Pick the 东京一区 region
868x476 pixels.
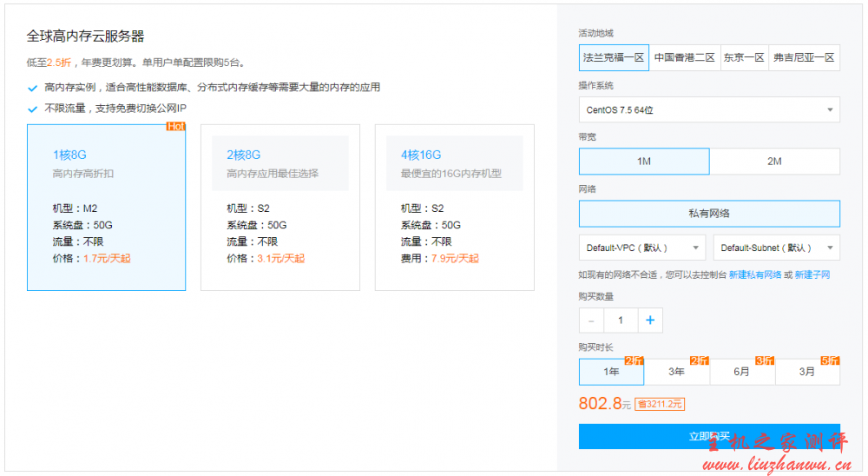tap(744, 57)
